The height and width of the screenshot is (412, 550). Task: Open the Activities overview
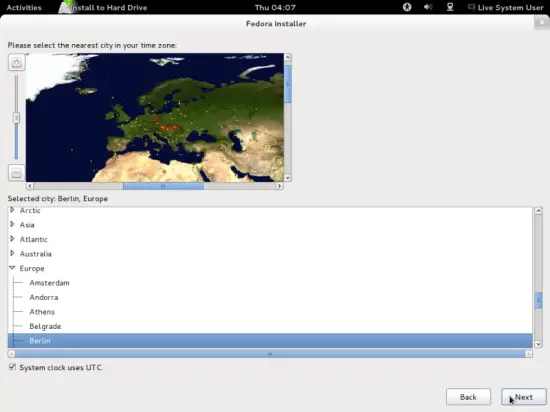24,7
